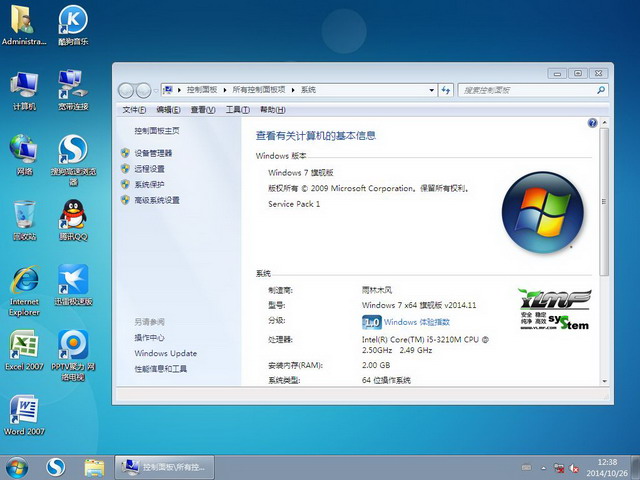640x480 pixels.
Task: Click the Show desktop button at taskbar end
Action: point(636,468)
